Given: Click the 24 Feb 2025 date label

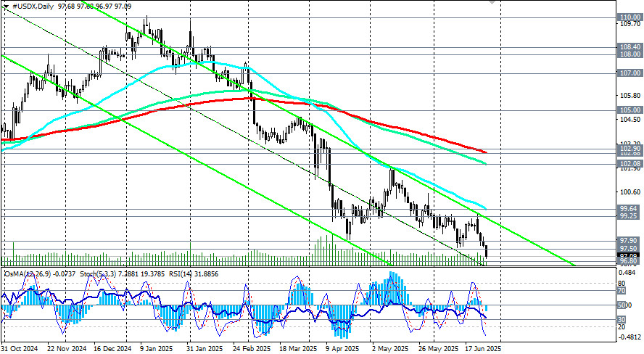Looking at the screenshot, I should (252, 349).
